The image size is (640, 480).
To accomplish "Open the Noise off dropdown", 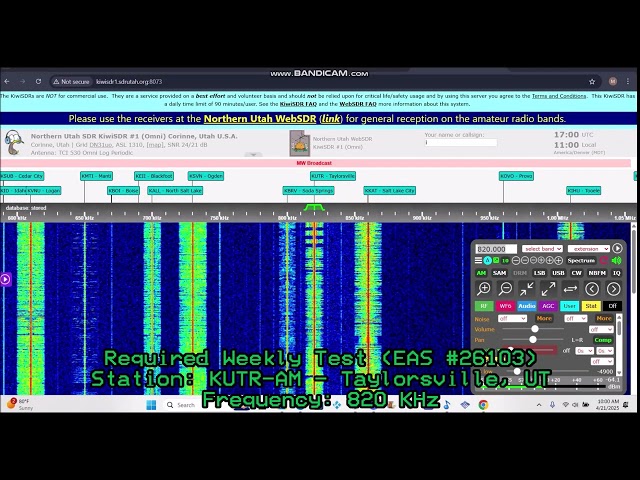I will click(512, 318).
